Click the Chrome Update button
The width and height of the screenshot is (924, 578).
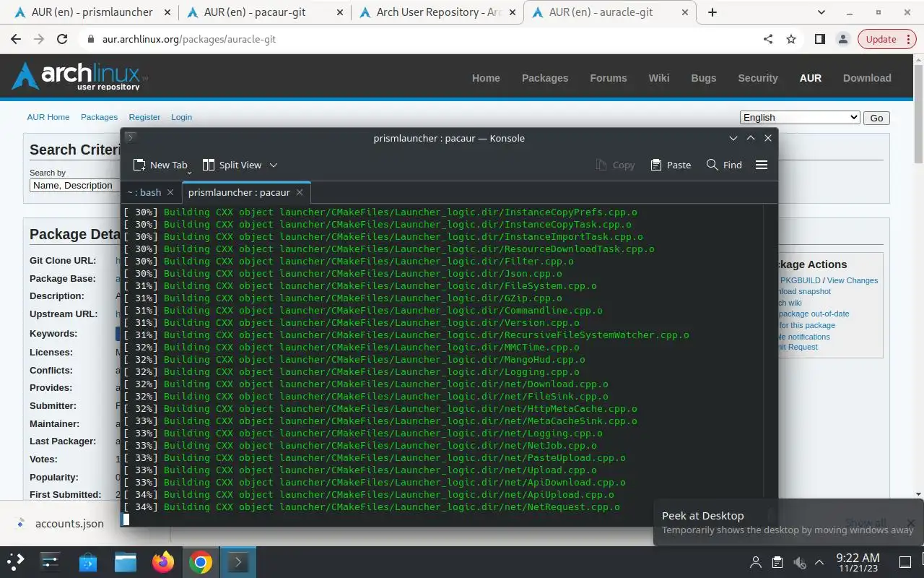881,39
